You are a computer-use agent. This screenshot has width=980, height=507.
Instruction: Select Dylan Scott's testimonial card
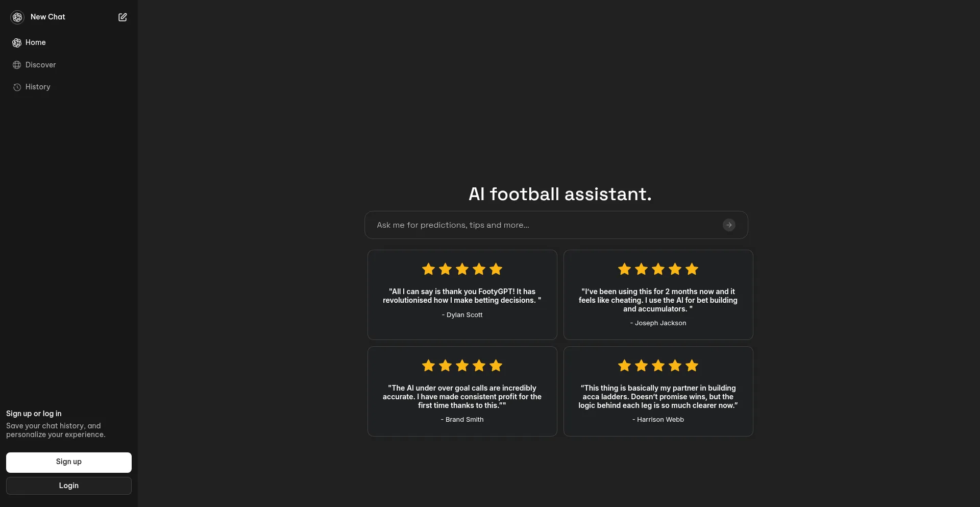[x=462, y=295]
